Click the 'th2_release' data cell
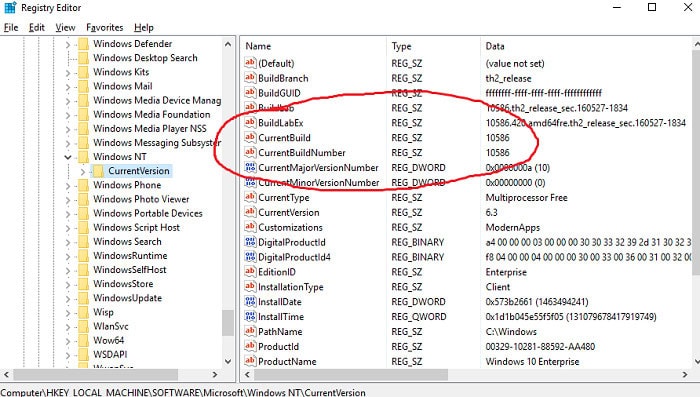 coord(508,79)
